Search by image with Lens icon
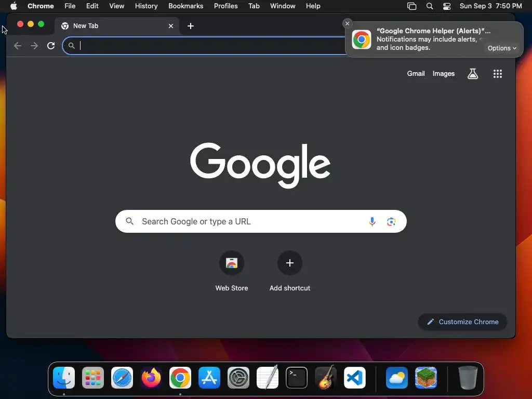 [x=391, y=221]
